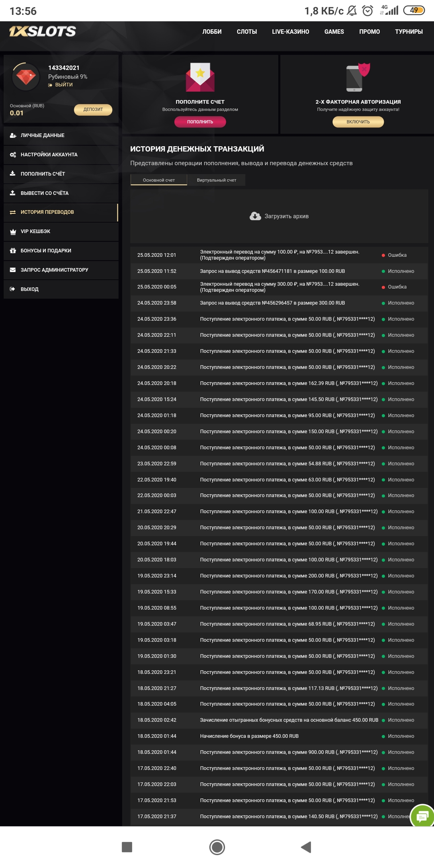Image resolution: width=434 pixels, height=868 pixels.
Task: Click the administrator request envelope icon
Action: pyautogui.click(x=13, y=270)
